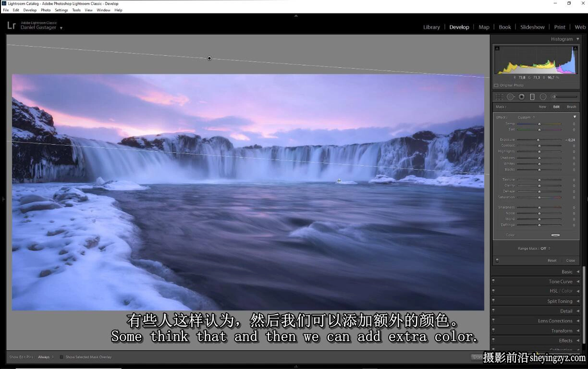Click the top panel hide arrow
Screen dimensions: 588x369
click(296, 15)
